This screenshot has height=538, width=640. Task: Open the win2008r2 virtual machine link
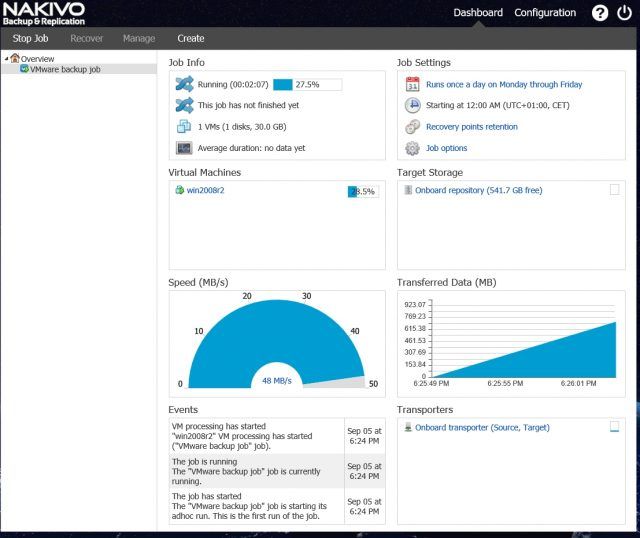coord(205,190)
